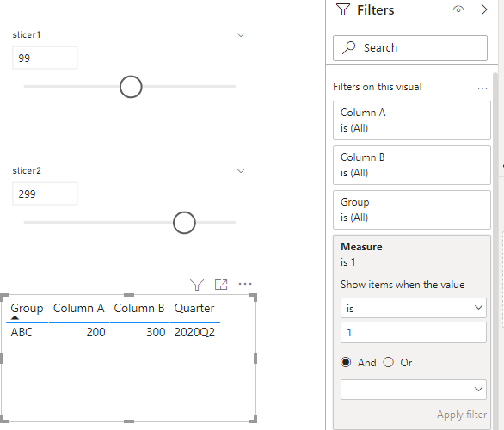Select the 200 cell in the table
504x430 pixels.
95,332
